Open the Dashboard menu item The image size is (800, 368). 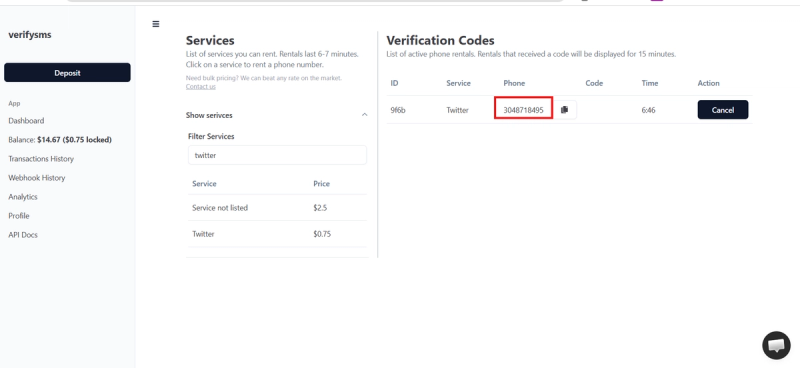pos(26,120)
